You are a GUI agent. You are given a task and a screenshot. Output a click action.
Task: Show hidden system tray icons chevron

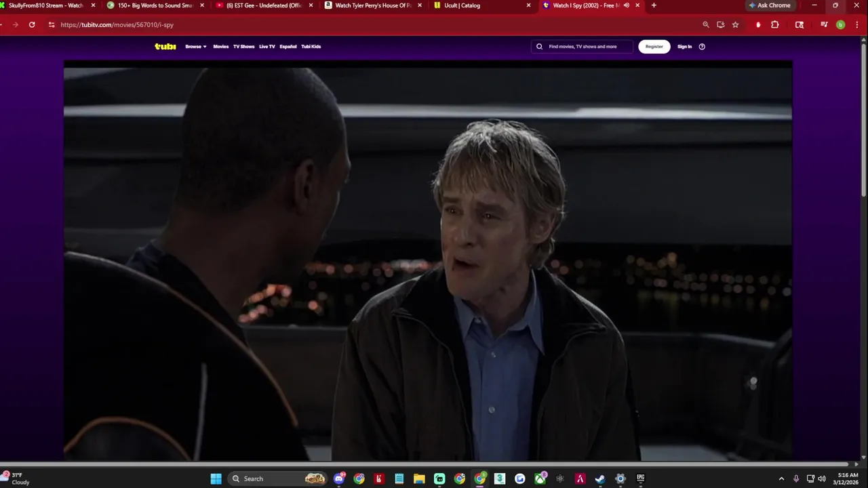coord(781,479)
